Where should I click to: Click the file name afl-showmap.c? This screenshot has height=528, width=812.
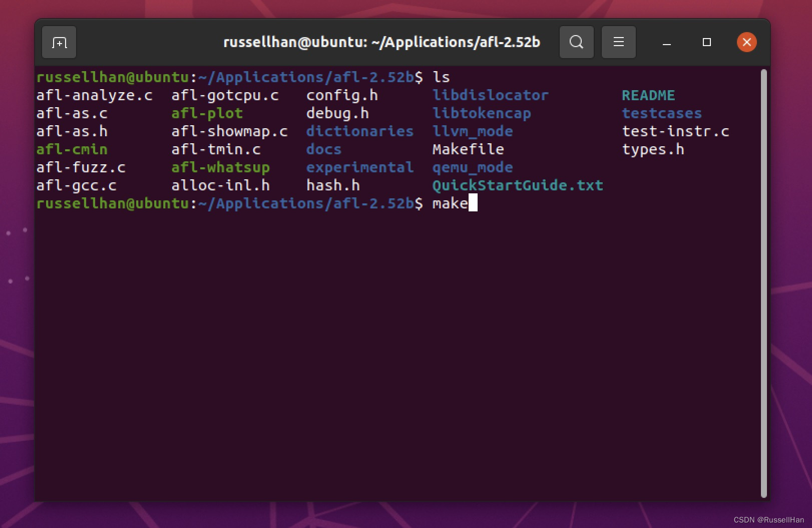[229, 132]
